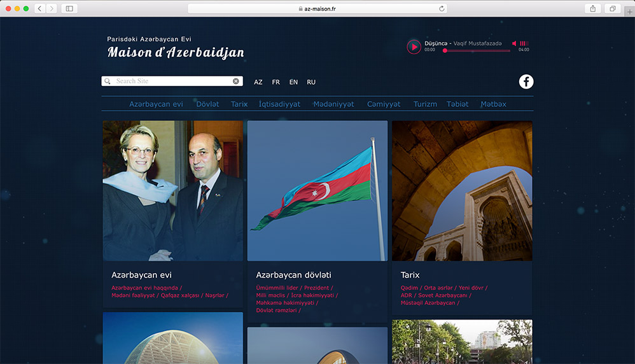635x364 pixels.
Task: Mute the audio player speaker icon
Action: coord(514,43)
